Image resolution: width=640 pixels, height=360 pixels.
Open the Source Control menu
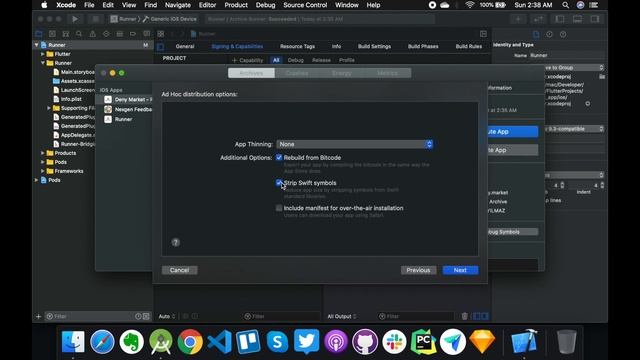pyautogui.click(x=305, y=5)
